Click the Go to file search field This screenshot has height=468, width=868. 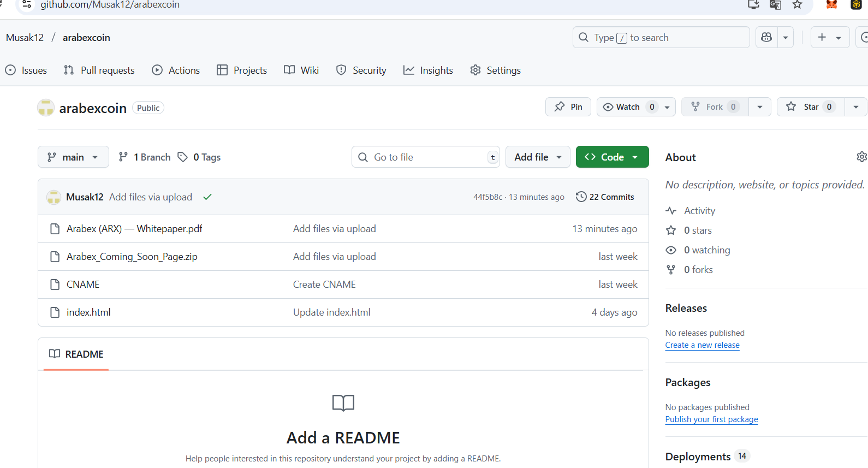(x=426, y=157)
